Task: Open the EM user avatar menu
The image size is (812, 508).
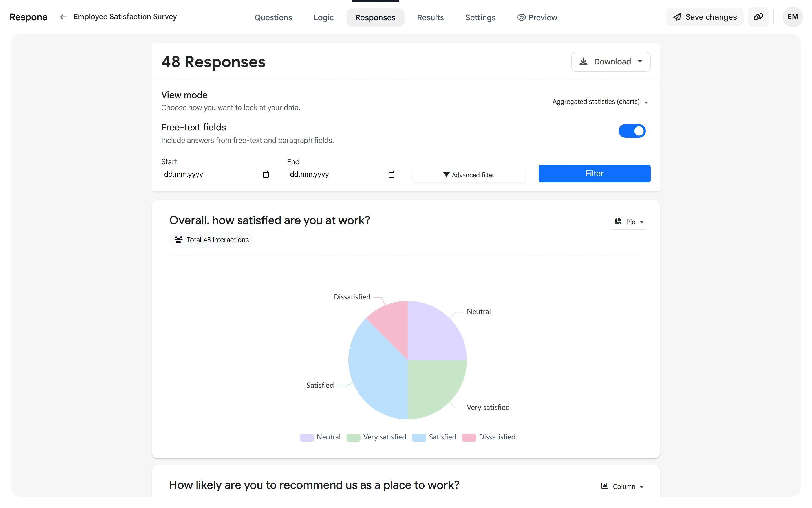Action: pyautogui.click(x=793, y=17)
